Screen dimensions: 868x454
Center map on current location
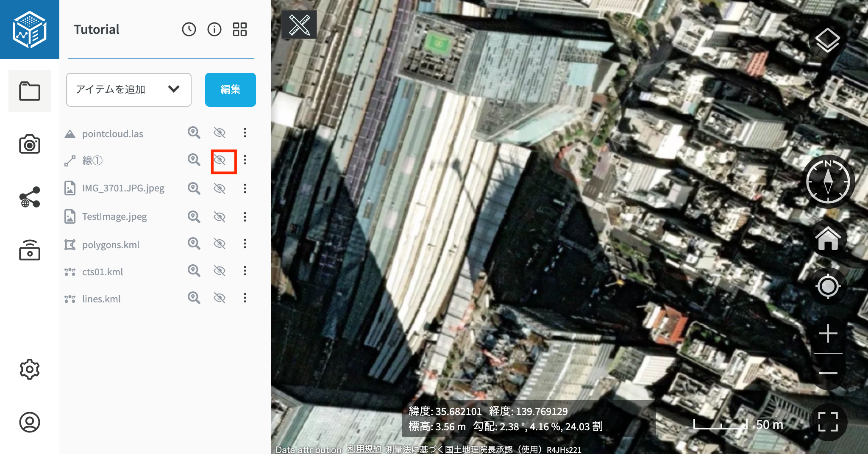tap(828, 286)
